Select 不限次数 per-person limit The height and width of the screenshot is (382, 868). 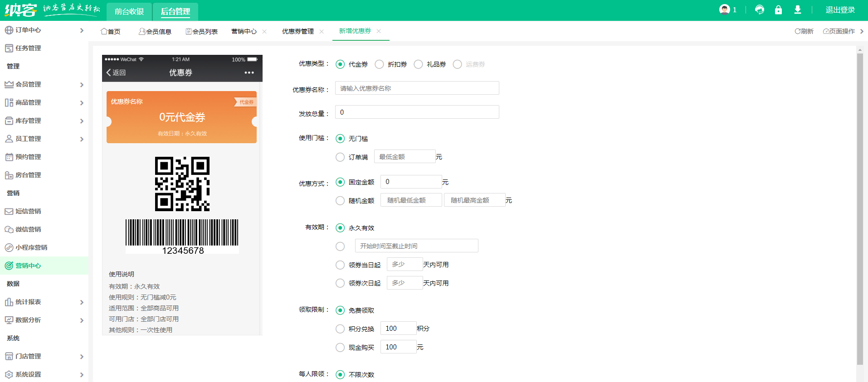tap(340, 374)
